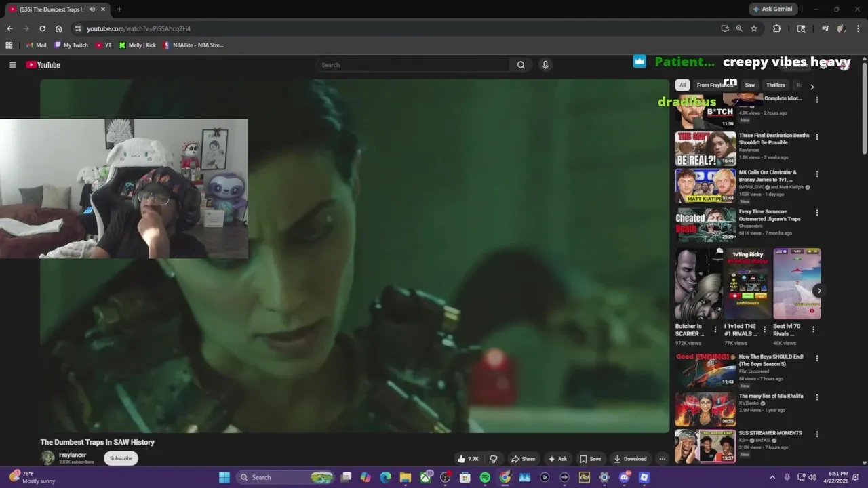
Task: Click the browser address bar URL
Action: coord(138,28)
